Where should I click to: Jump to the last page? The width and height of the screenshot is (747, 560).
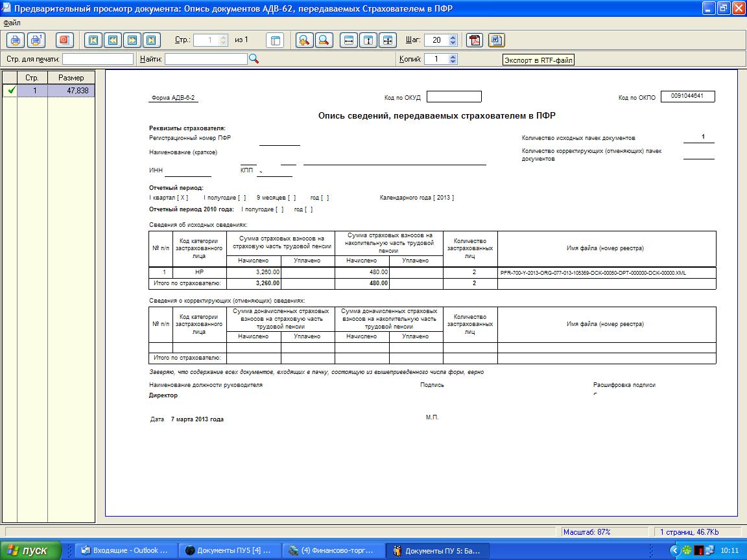[x=151, y=40]
